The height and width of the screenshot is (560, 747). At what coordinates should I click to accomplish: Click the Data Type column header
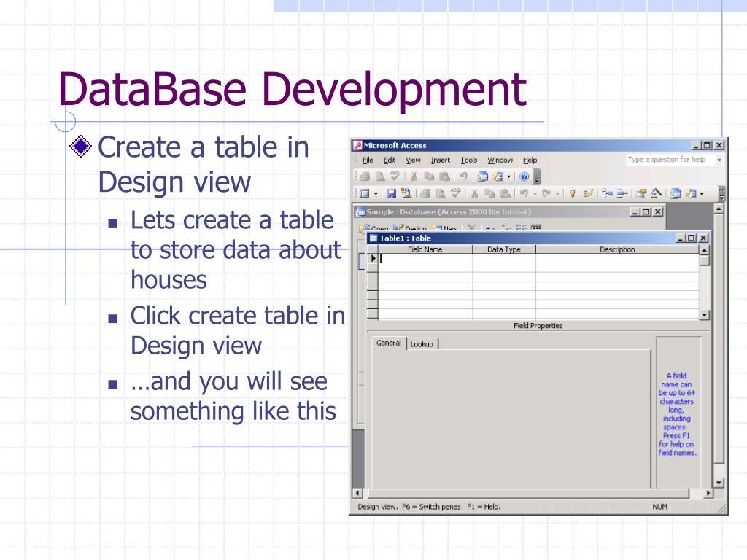click(x=503, y=249)
